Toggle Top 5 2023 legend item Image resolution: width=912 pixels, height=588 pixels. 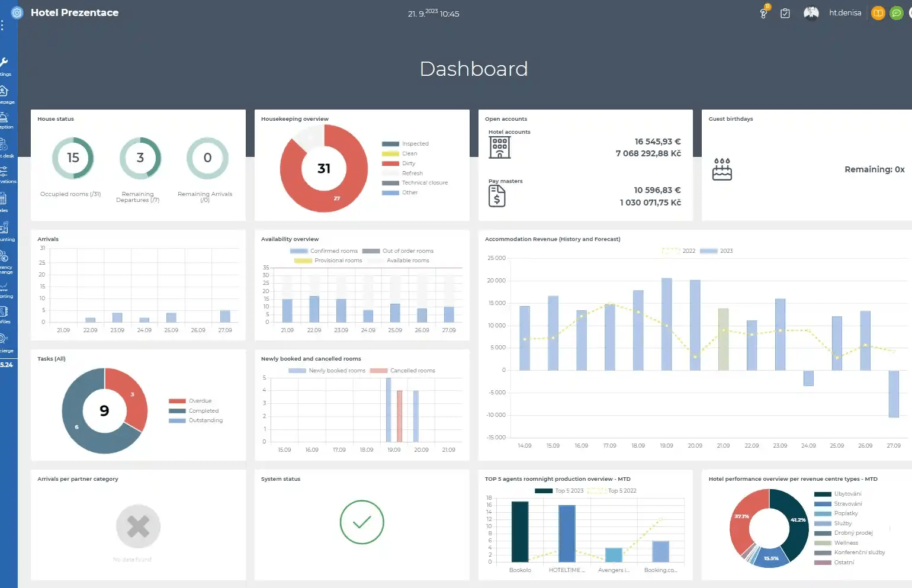pyautogui.click(x=559, y=491)
